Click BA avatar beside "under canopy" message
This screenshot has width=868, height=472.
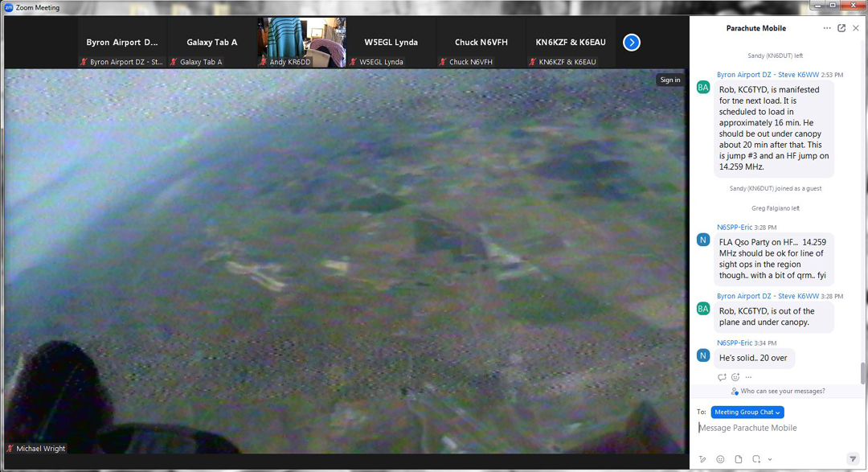703,309
